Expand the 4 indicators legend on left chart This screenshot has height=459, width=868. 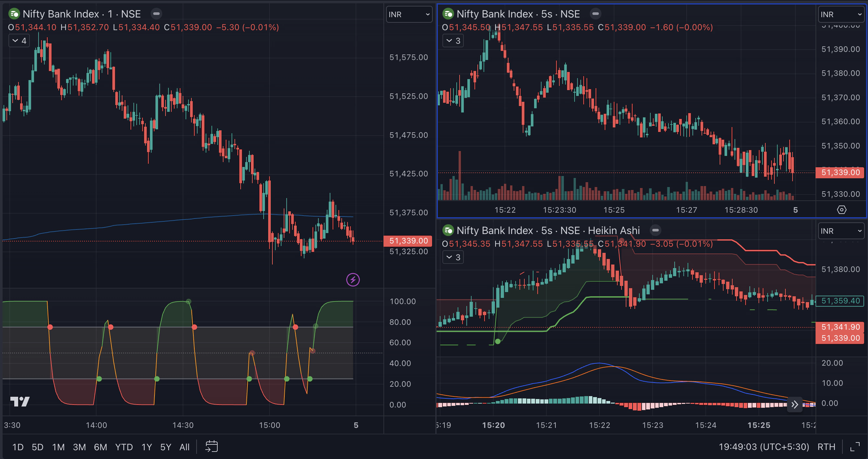coord(19,41)
